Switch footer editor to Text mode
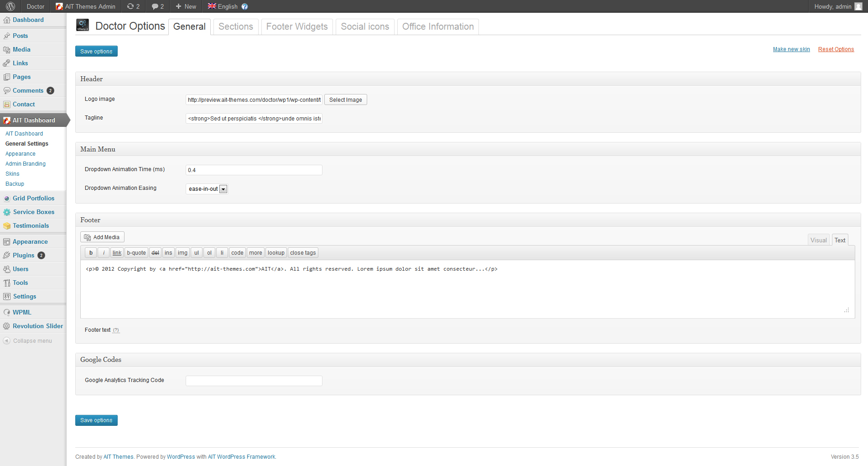The image size is (868, 466). pyautogui.click(x=840, y=240)
